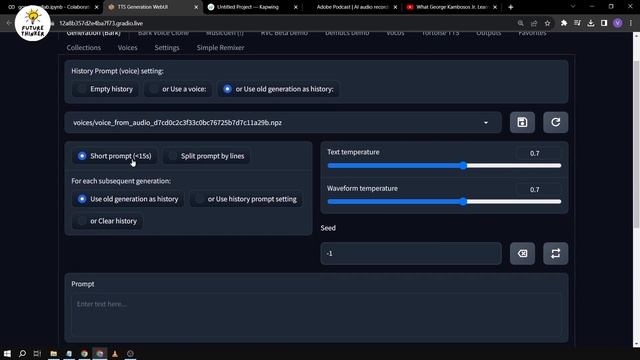The width and height of the screenshot is (640, 360).
Task: Click the zoom magnifier in address bar
Action: (520, 23)
